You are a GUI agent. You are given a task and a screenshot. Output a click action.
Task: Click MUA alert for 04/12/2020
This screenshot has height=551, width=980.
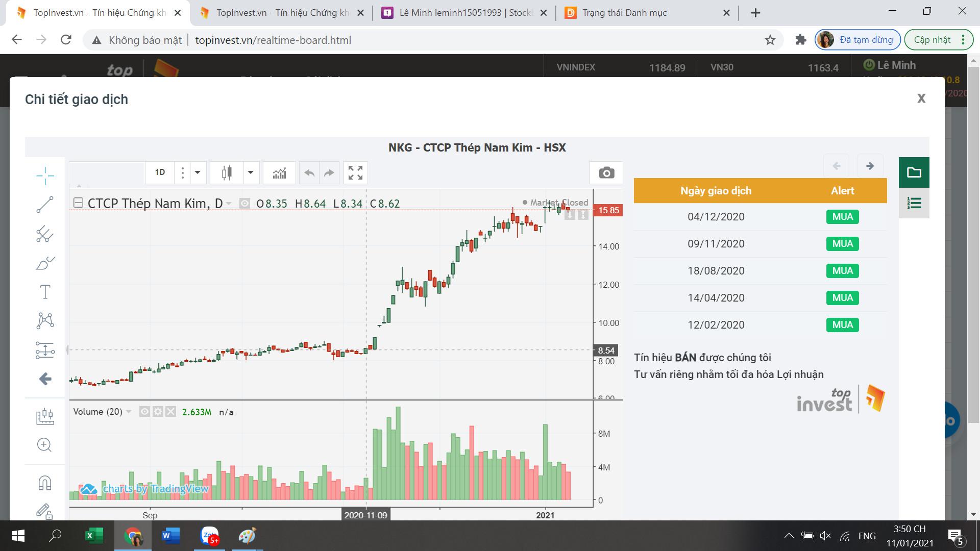[x=842, y=217]
